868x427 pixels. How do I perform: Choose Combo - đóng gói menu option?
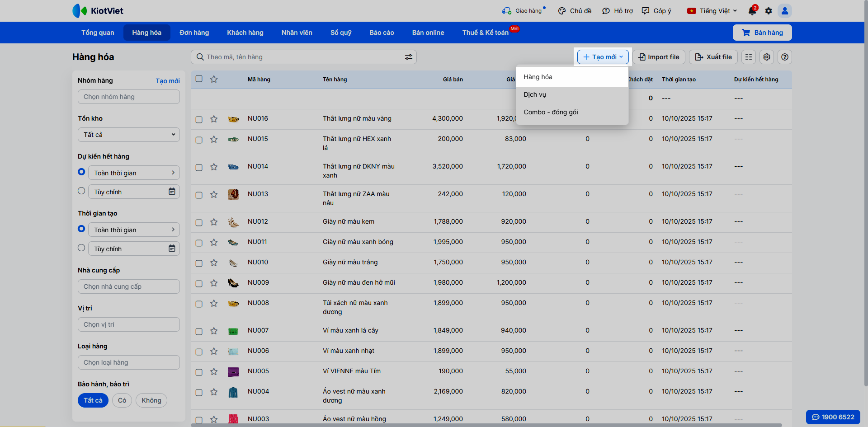(x=572, y=112)
